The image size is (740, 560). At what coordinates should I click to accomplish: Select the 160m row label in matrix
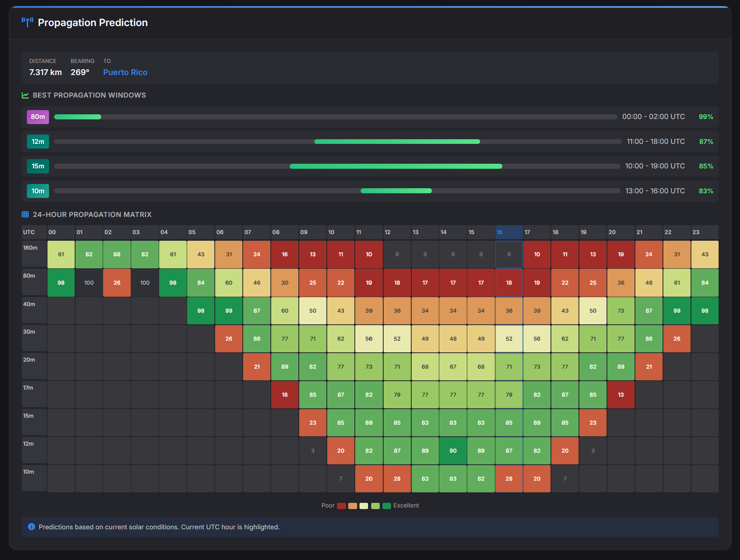point(34,254)
